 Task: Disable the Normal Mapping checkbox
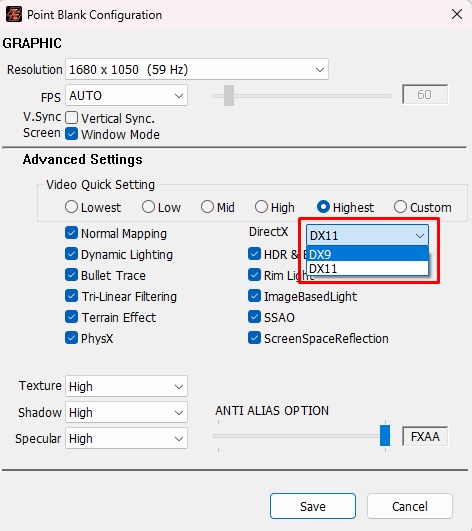pyautogui.click(x=71, y=233)
